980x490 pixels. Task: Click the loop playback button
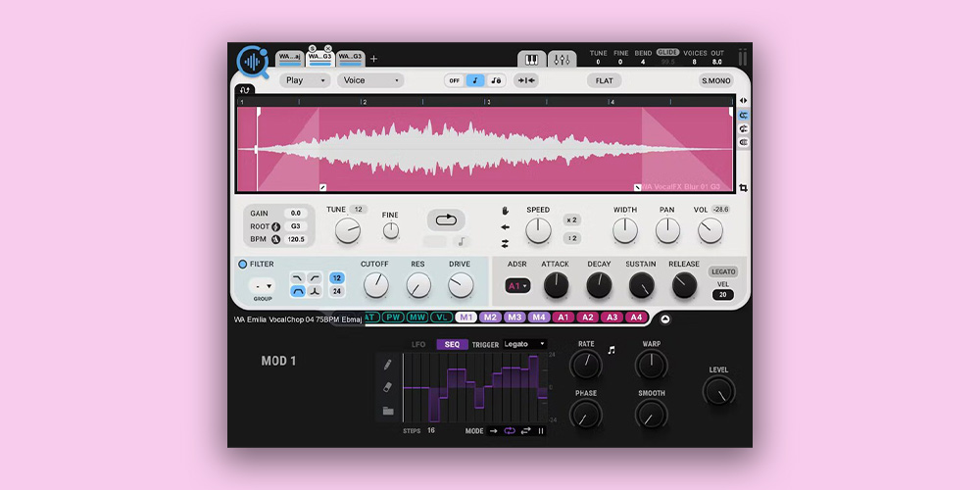point(446,220)
